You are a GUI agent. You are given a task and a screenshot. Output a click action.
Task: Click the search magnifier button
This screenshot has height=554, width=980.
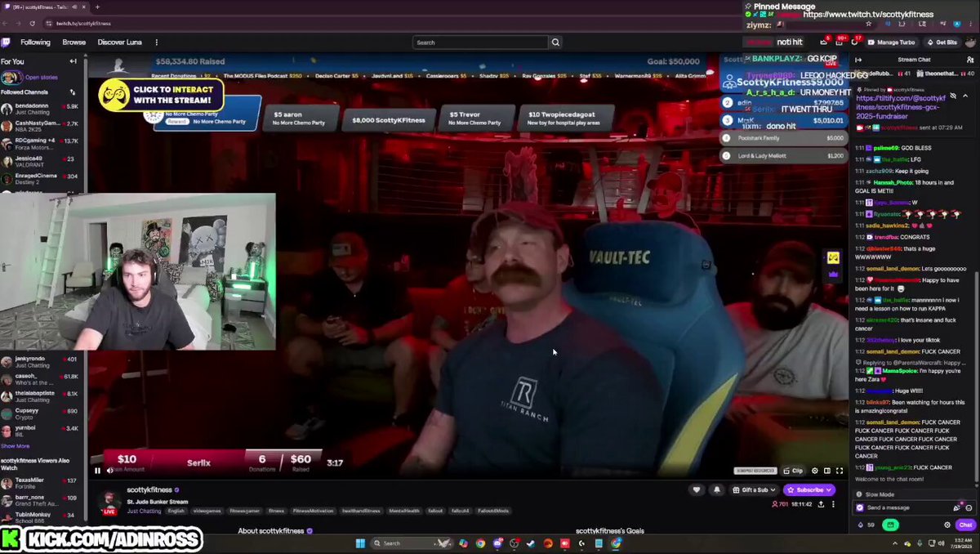(x=555, y=42)
